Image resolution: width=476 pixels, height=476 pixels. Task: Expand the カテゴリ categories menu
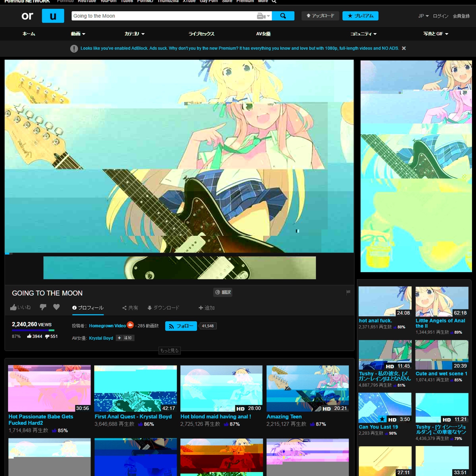135,34
